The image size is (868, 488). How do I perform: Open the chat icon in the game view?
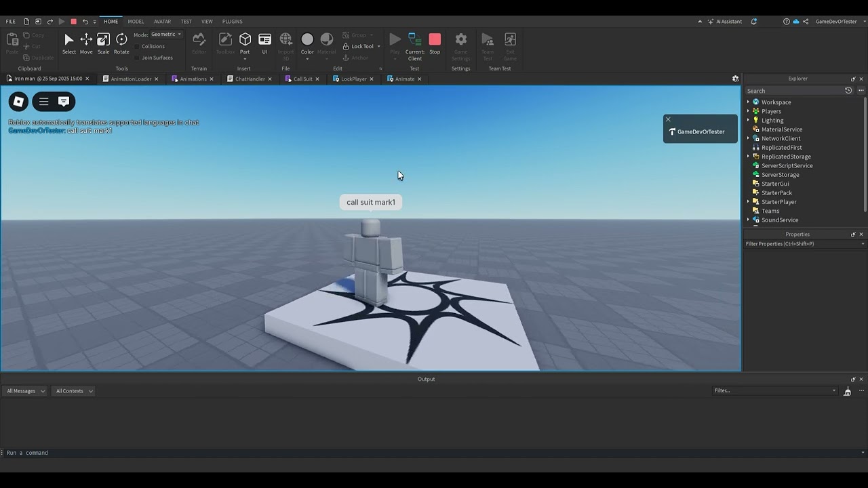pos(63,101)
